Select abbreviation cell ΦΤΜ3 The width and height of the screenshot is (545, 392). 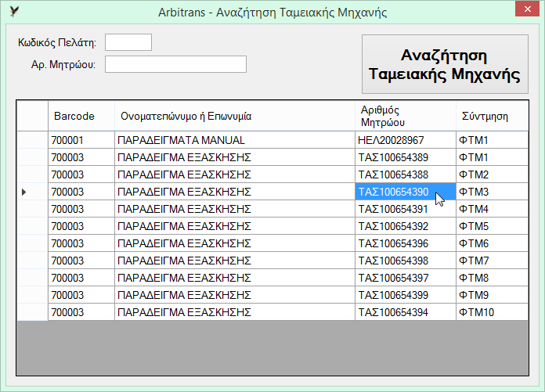click(x=492, y=192)
